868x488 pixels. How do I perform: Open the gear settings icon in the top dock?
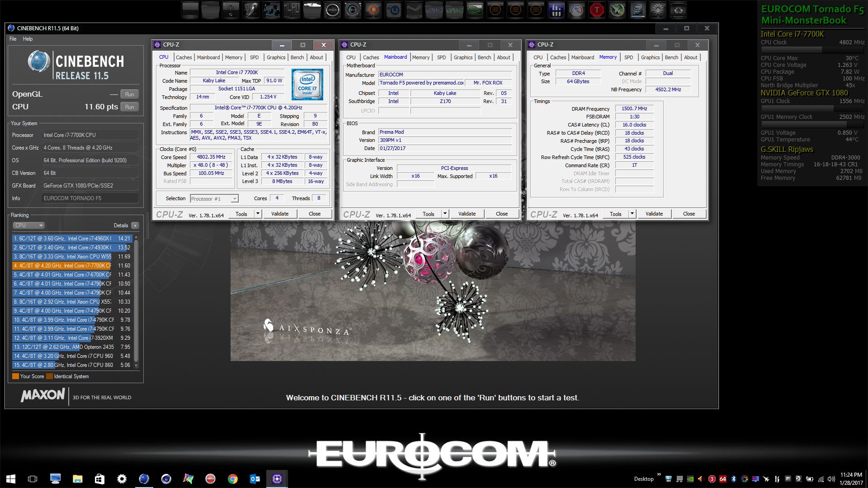(658, 10)
